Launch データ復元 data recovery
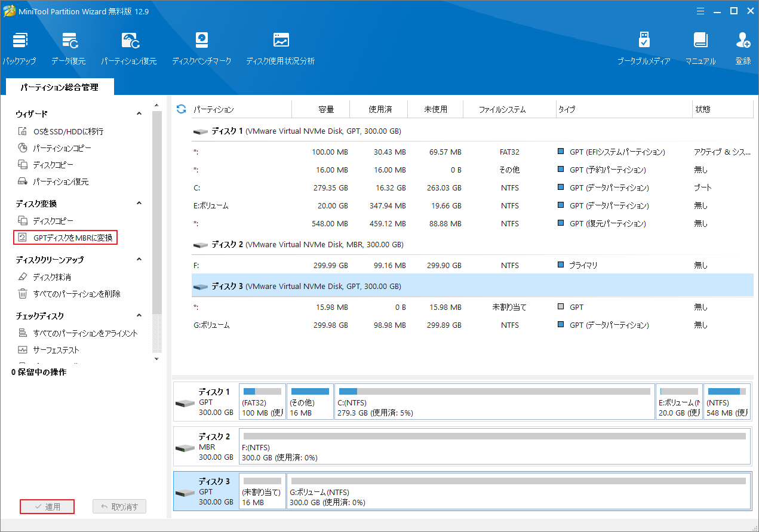Image resolution: width=759 pixels, height=532 pixels. [69, 48]
